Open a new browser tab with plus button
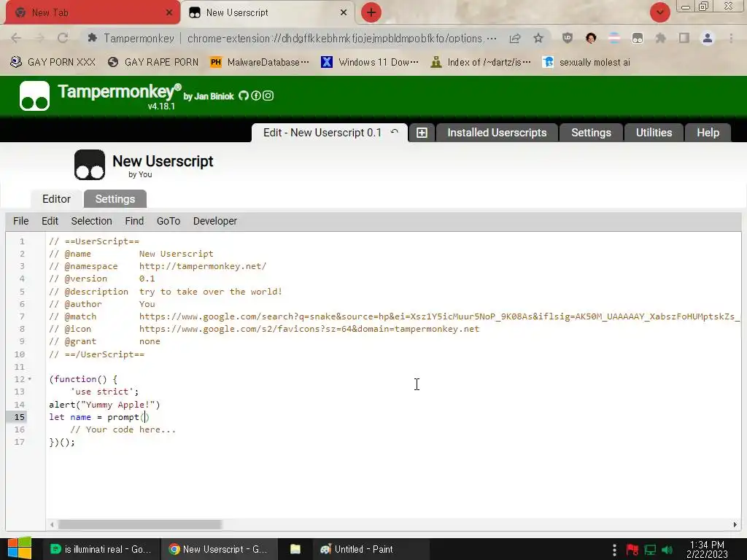Viewport: 747px width, 560px height. click(x=371, y=12)
